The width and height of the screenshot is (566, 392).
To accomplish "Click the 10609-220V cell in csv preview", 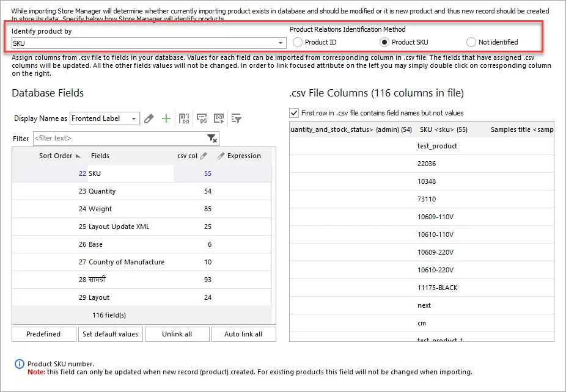I will point(436,252).
